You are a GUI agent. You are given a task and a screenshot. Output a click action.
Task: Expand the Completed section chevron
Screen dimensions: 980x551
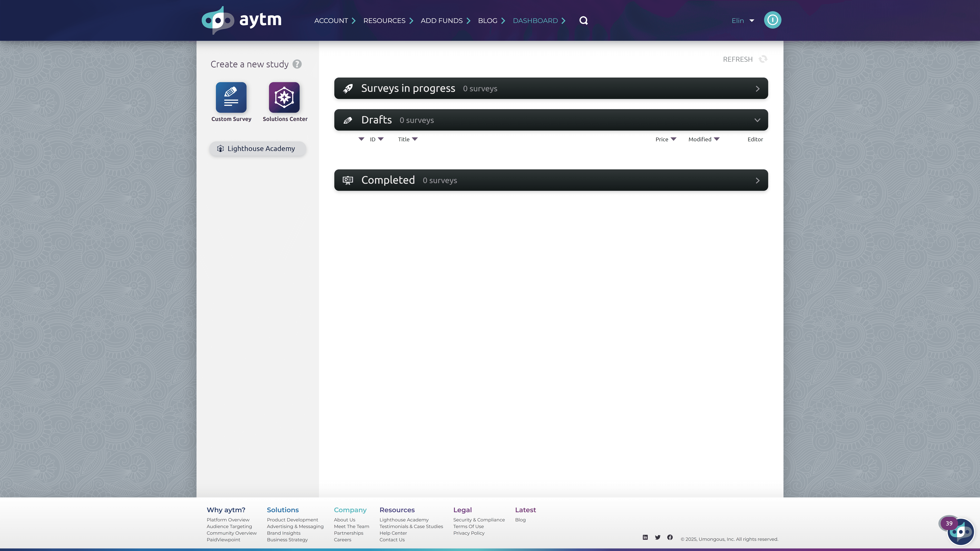[x=757, y=181]
